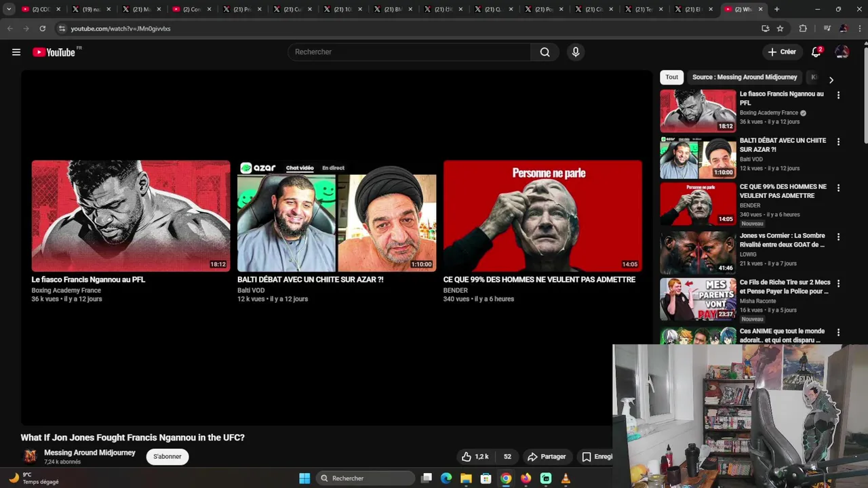Open options for Le fiasco Francis Ngannou sidebar video
868x488 pixels.
point(838,96)
